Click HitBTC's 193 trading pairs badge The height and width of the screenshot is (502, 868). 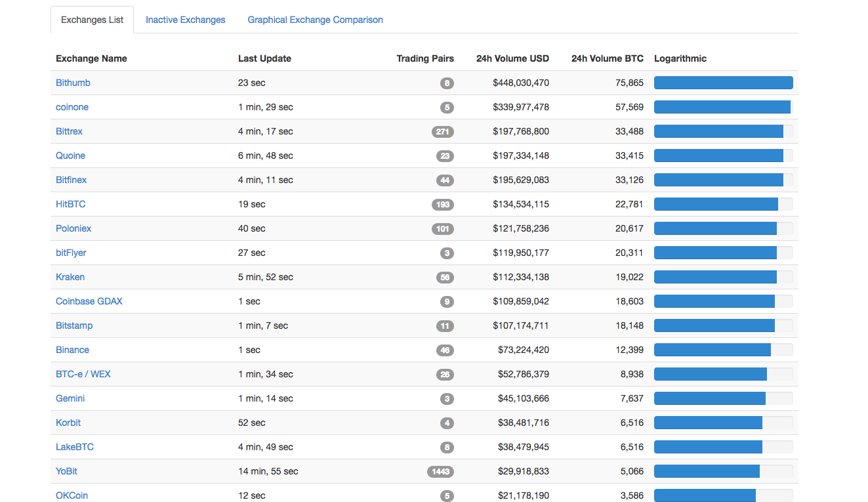443,205
